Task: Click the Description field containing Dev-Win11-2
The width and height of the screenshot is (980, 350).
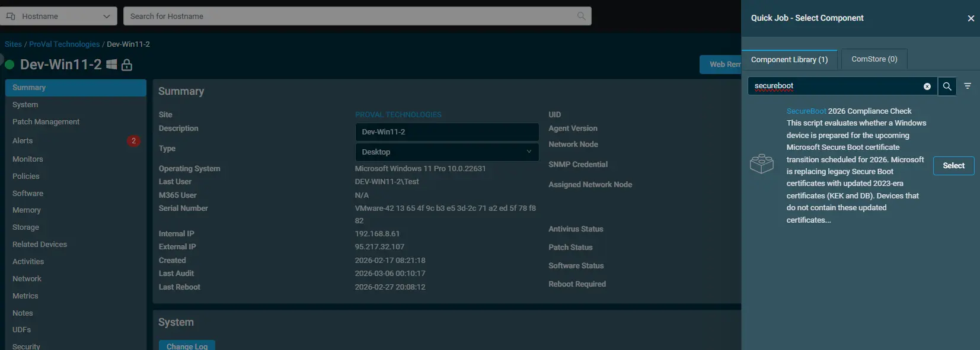Action: (x=446, y=132)
